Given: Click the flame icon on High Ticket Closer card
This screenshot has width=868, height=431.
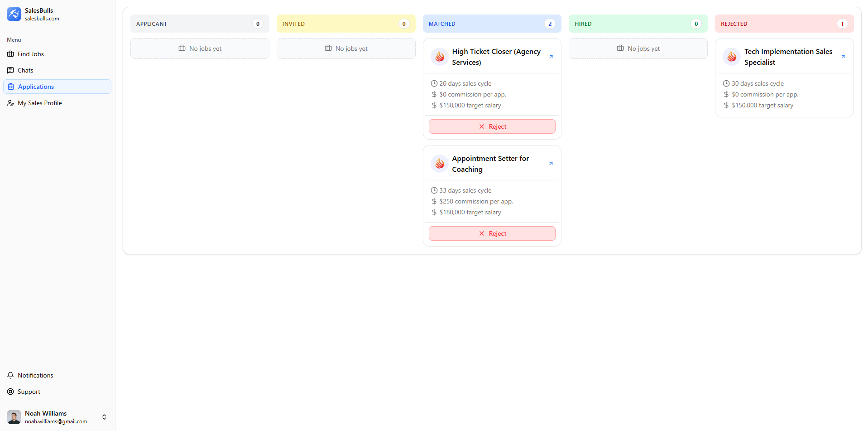Looking at the screenshot, I should click(439, 57).
